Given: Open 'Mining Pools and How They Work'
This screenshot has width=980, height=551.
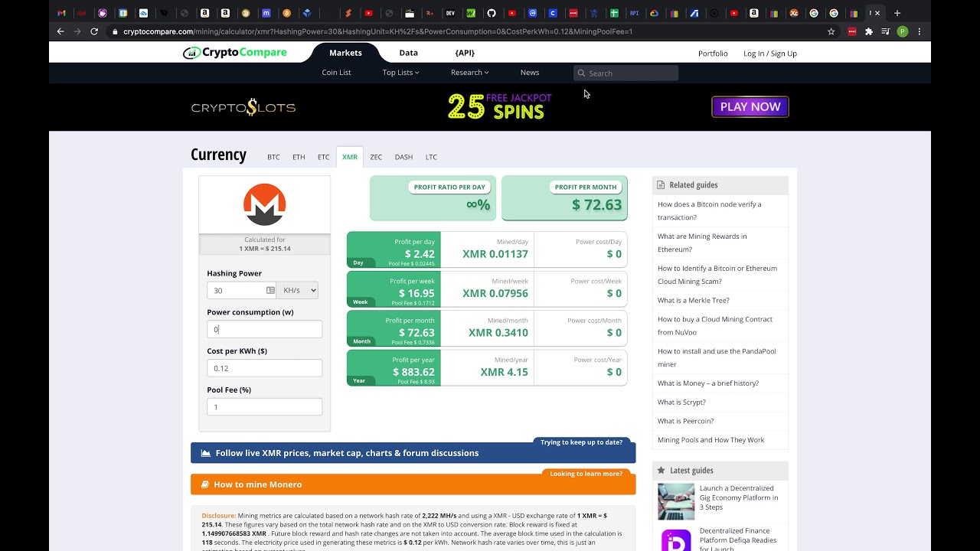Looking at the screenshot, I should tap(710, 440).
